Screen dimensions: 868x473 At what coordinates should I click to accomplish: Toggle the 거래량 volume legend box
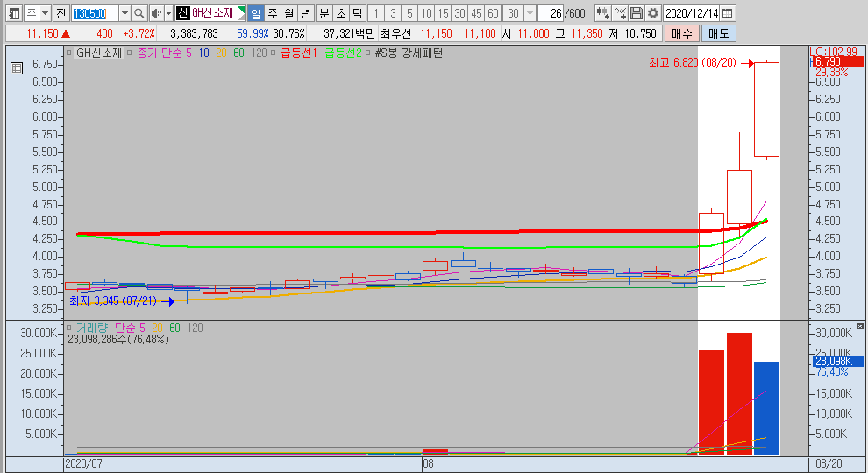(69, 328)
